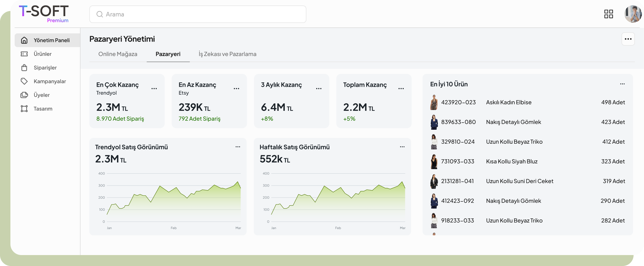The height and width of the screenshot is (266, 644).
Task: Click the home icon beside Yönetim Paneli
Action: tap(24, 40)
